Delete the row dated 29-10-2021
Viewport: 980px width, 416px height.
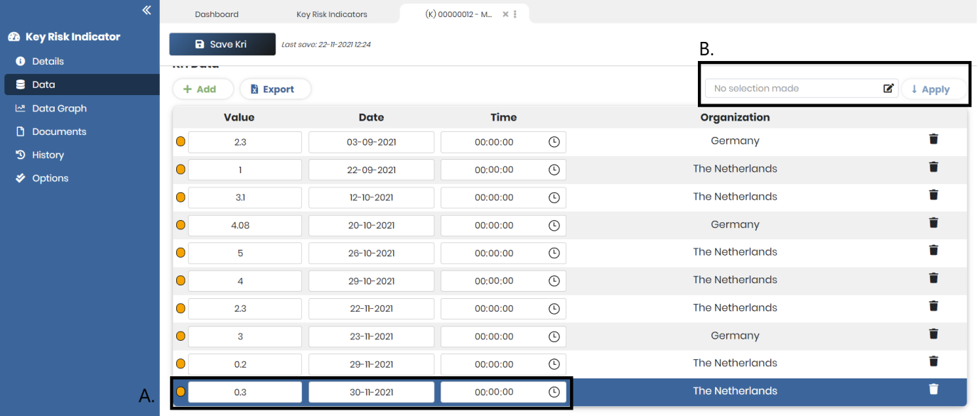[x=934, y=278]
